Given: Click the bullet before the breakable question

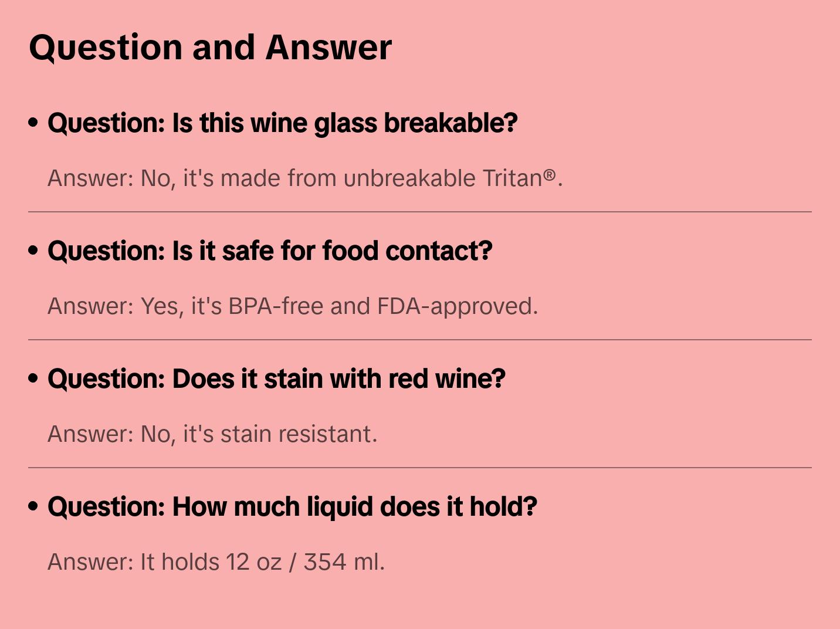Looking at the screenshot, I should click(33, 123).
